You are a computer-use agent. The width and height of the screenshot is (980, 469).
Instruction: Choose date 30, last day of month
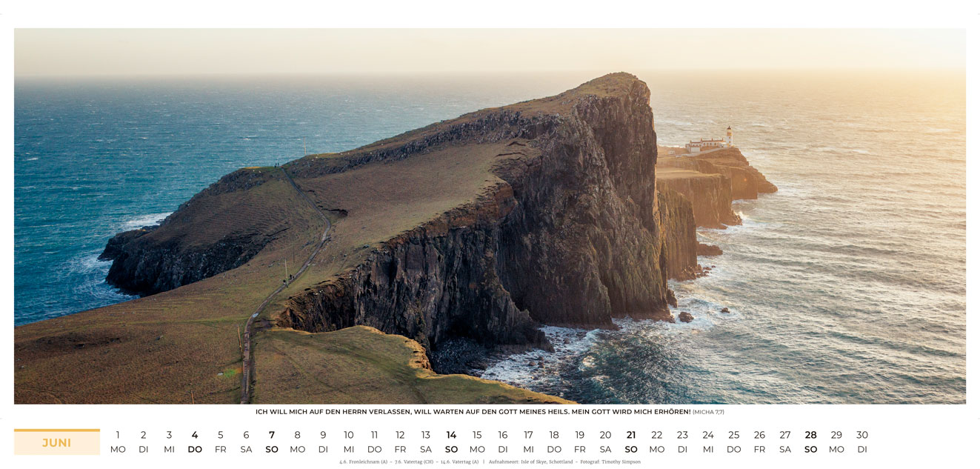point(862,436)
